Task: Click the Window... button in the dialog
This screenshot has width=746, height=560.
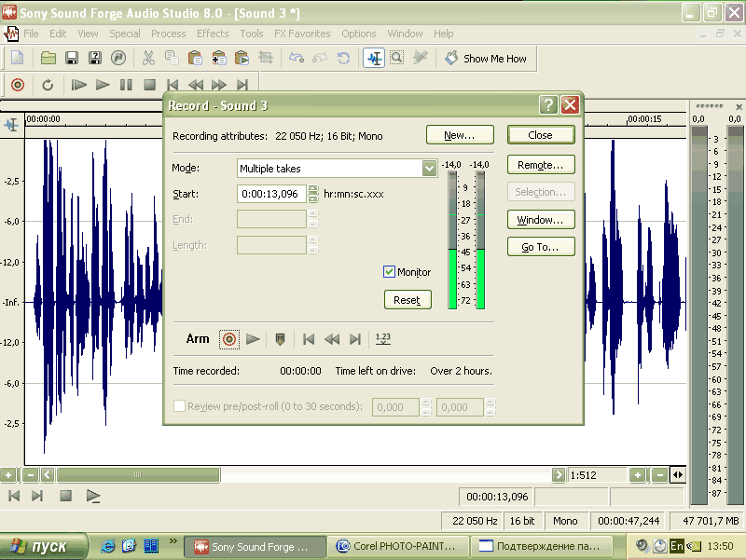Action: point(541,220)
